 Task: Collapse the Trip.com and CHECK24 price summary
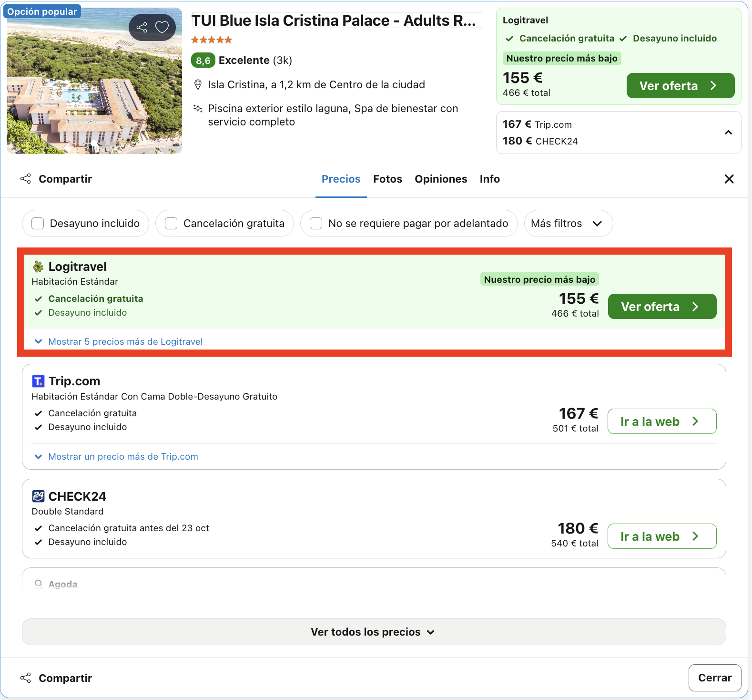[x=728, y=133]
